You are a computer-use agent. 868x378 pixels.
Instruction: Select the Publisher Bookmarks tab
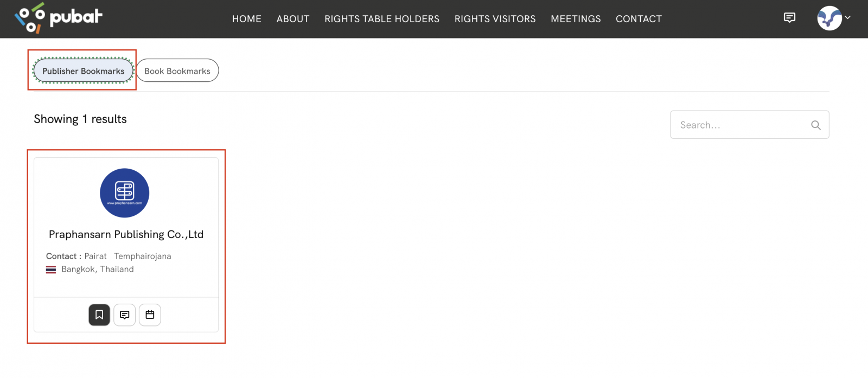pyautogui.click(x=83, y=71)
